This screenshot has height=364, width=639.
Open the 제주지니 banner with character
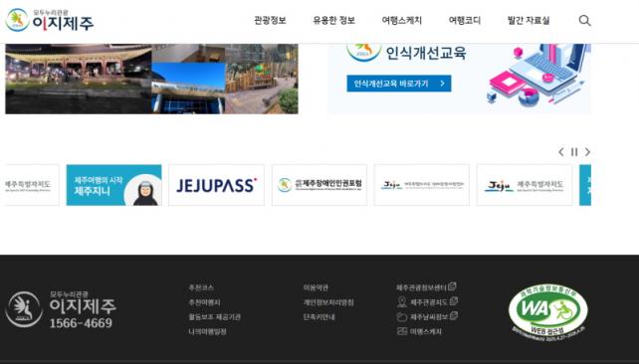tap(114, 185)
